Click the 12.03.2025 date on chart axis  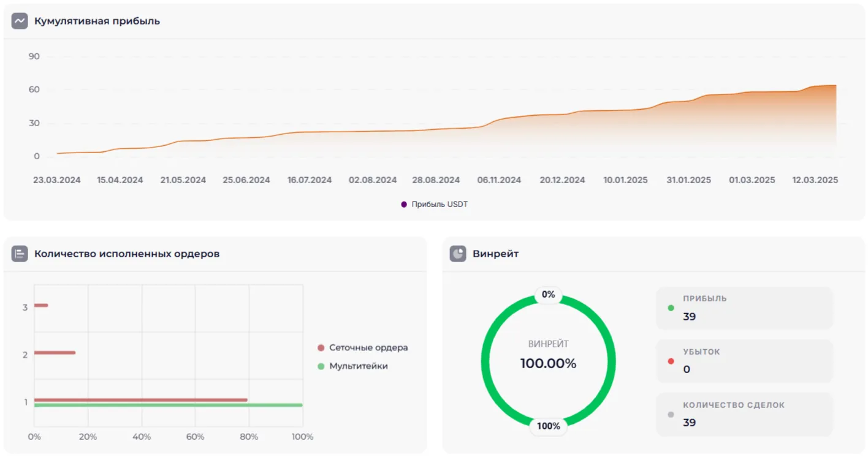(x=815, y=180)
